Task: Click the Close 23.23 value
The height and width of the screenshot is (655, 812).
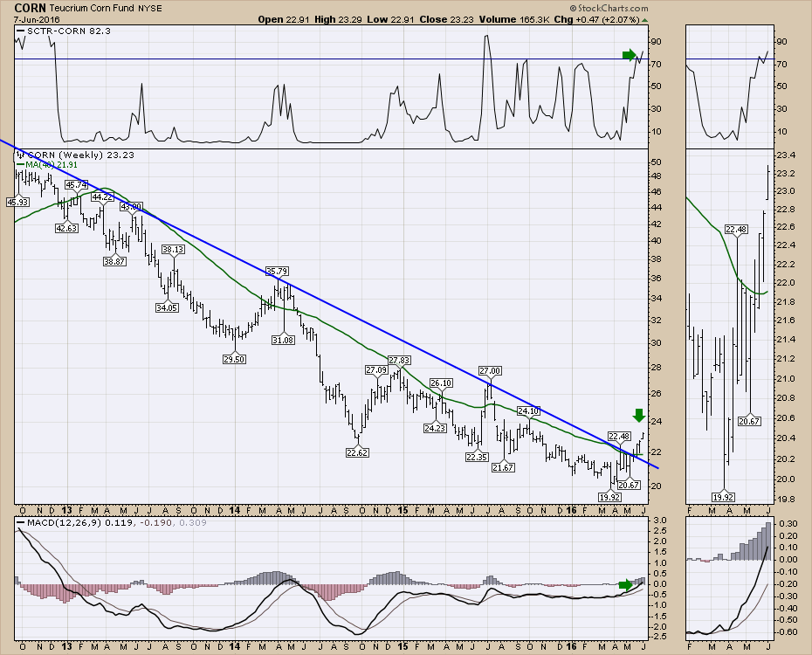Action: [x=446, y=20]
